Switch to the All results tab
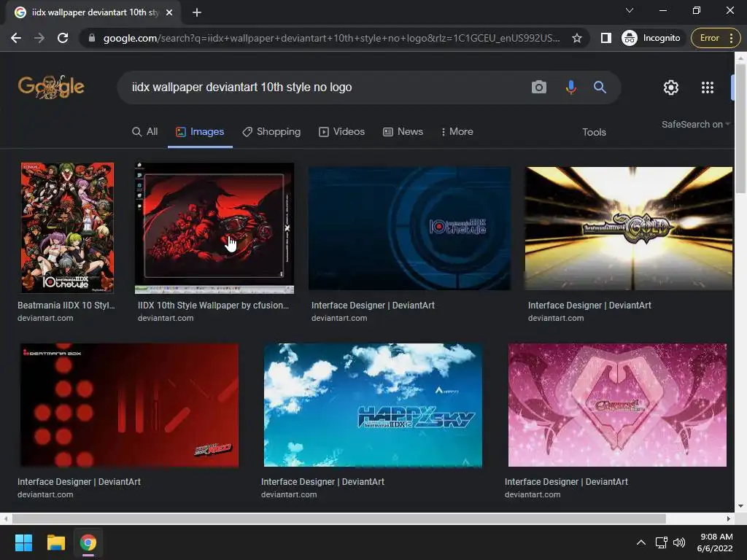747x560 pixels. tap(145, 132)
